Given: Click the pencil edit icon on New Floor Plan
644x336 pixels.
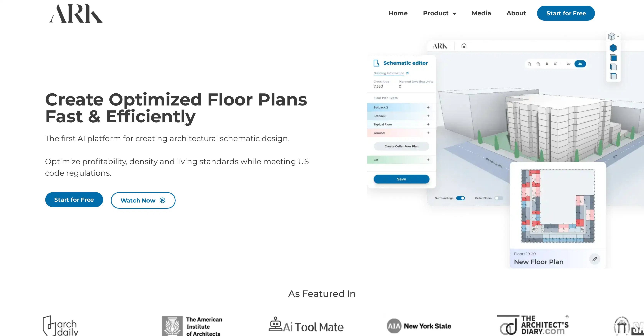Looking at the screenshot, I should click(595, 259).
